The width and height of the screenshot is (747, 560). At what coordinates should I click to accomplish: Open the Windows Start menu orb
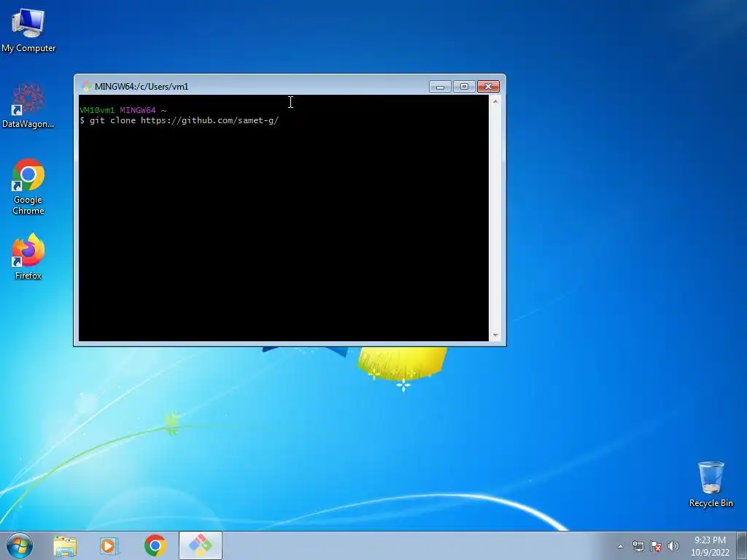(20, 545)
